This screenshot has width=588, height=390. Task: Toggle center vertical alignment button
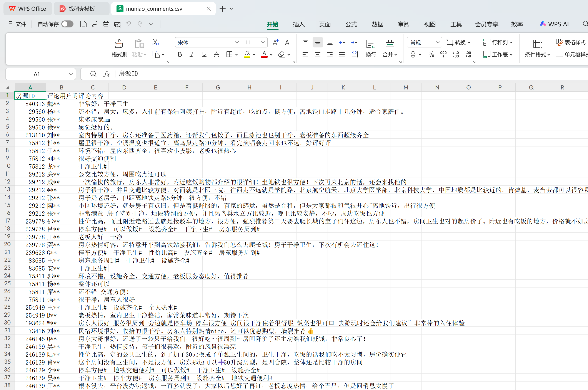317,42
